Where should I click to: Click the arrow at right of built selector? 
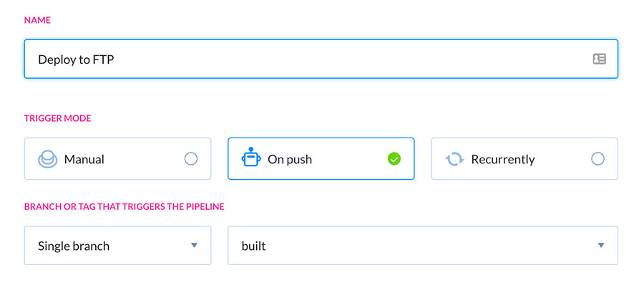(601, 246)
